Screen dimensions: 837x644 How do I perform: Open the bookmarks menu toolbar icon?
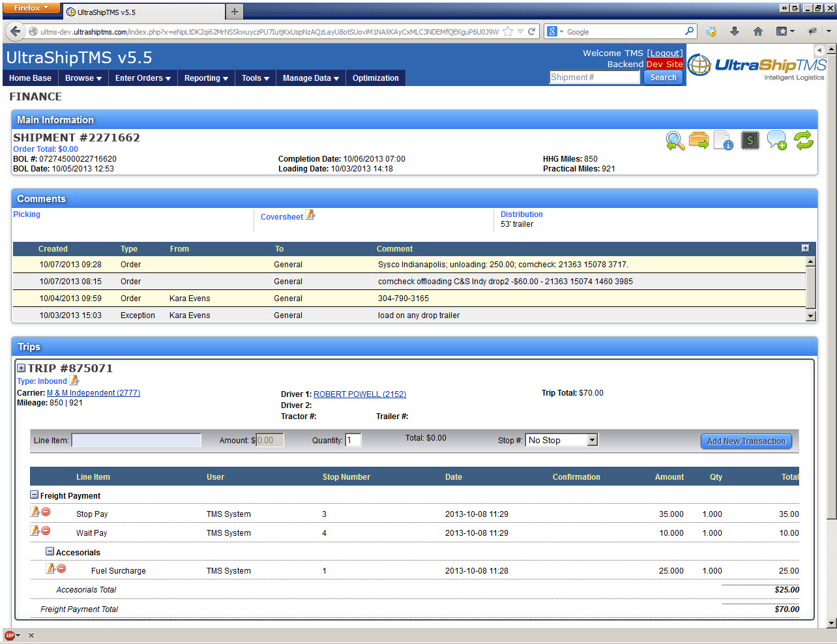coord(785,31)
